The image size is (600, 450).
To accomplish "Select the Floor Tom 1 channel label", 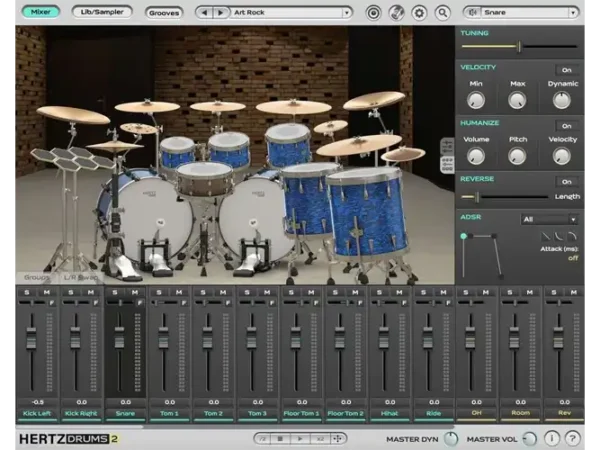I will pos(302,413).
